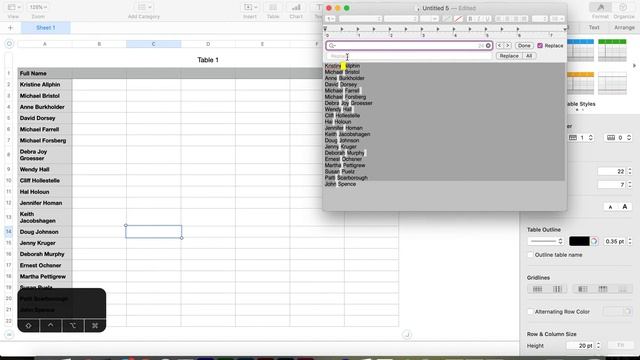
Task: Click the Add Category toolbar button
Action: 144,7
